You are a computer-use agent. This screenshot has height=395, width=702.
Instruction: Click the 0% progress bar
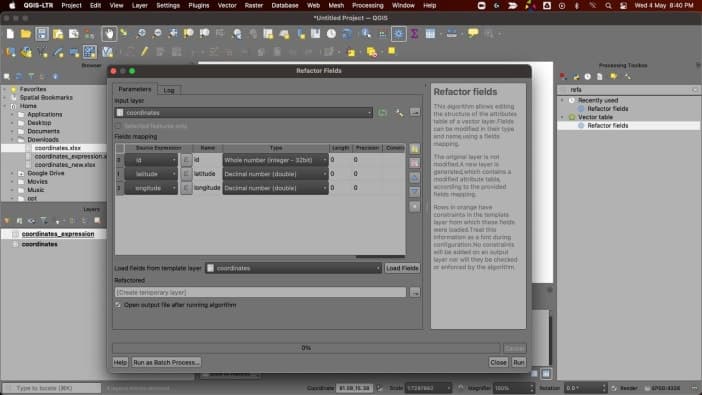[x=306, y=348]
